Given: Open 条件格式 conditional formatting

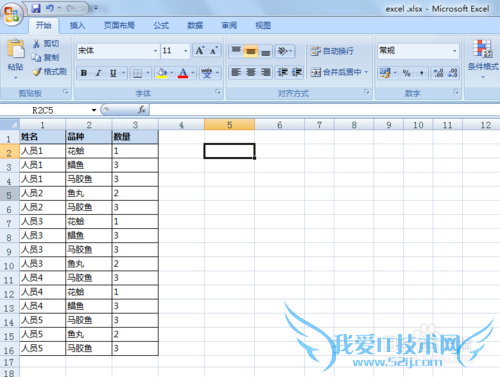Looking at the screenshot, I should click(x=483, y=59).
